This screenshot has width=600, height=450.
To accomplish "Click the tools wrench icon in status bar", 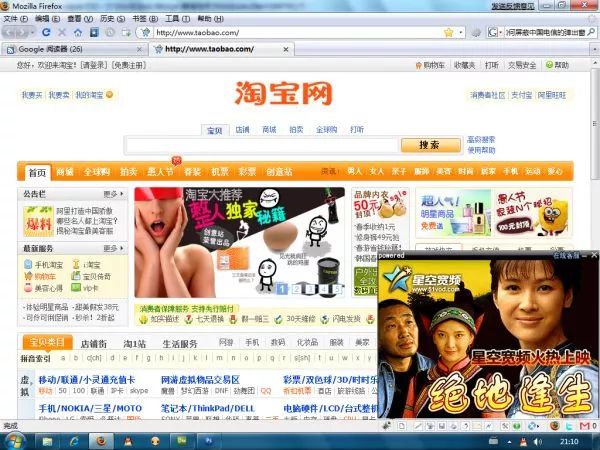I will tap(505, 426).
